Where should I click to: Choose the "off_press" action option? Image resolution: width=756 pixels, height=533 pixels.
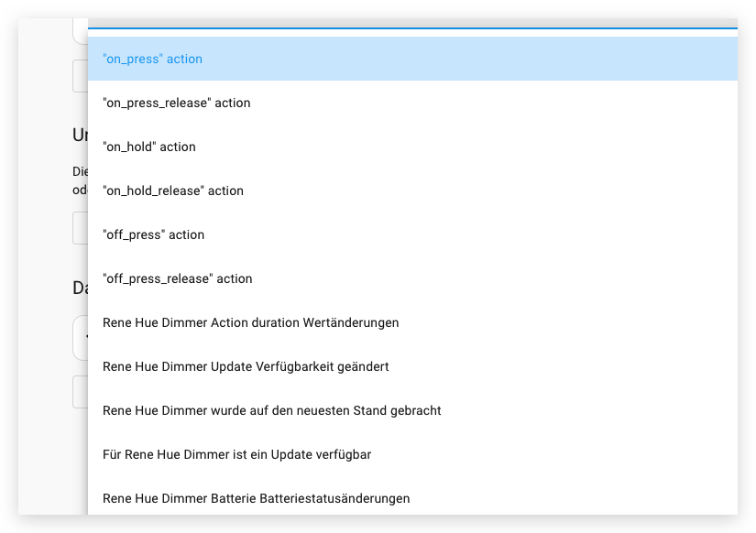[412, 234]
